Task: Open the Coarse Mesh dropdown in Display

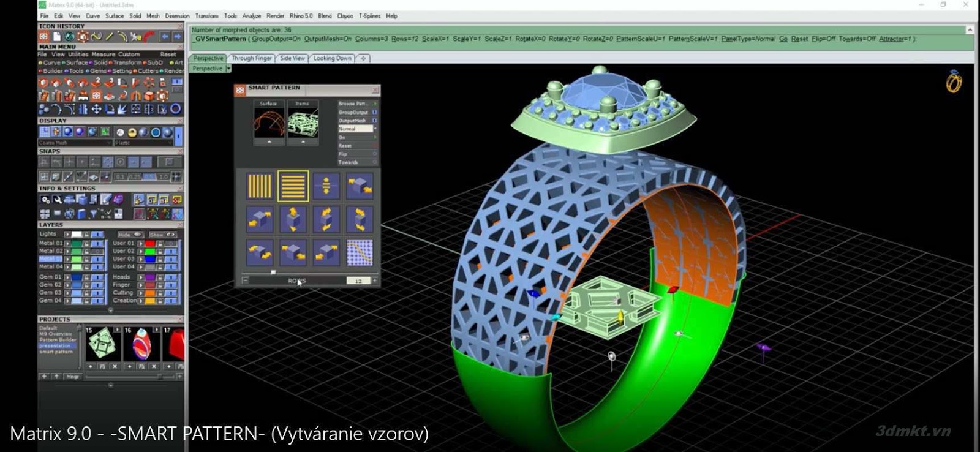Action: click(x=75, y=143)
